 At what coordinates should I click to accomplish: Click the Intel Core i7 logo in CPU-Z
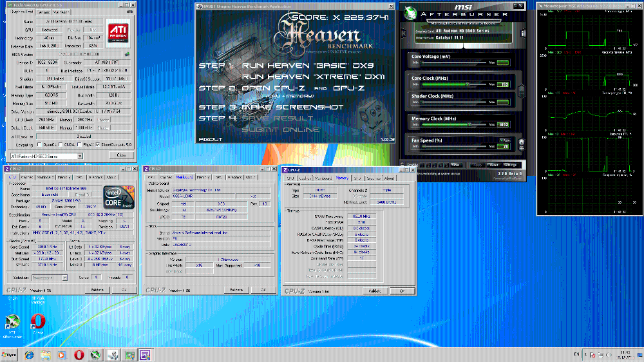118,198
